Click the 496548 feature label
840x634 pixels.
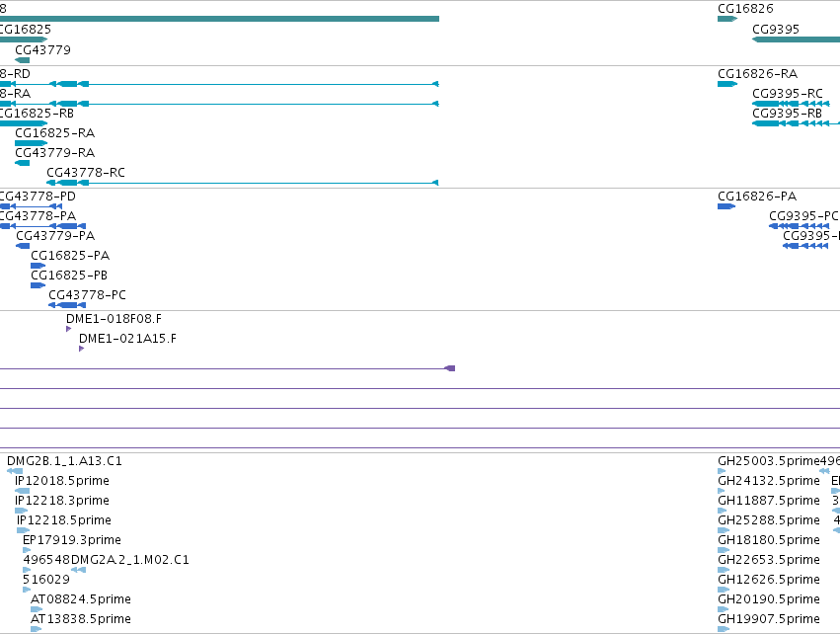point(46,560)
